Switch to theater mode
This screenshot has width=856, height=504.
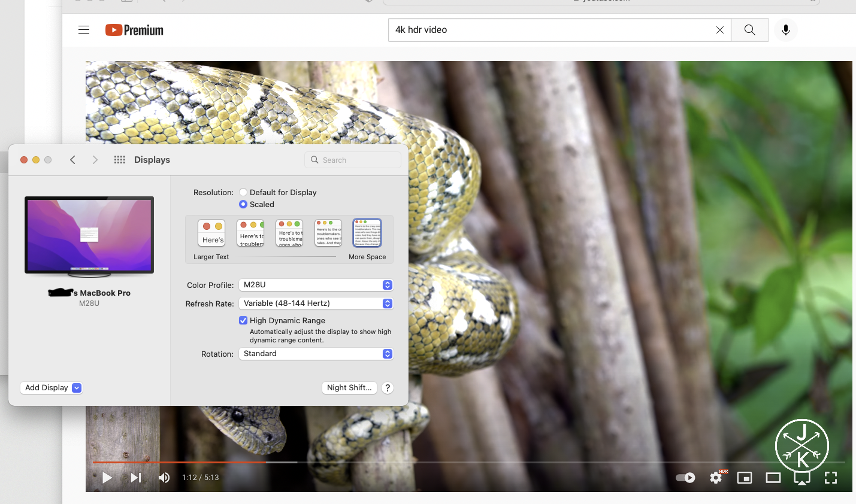(x=773, y=478)
